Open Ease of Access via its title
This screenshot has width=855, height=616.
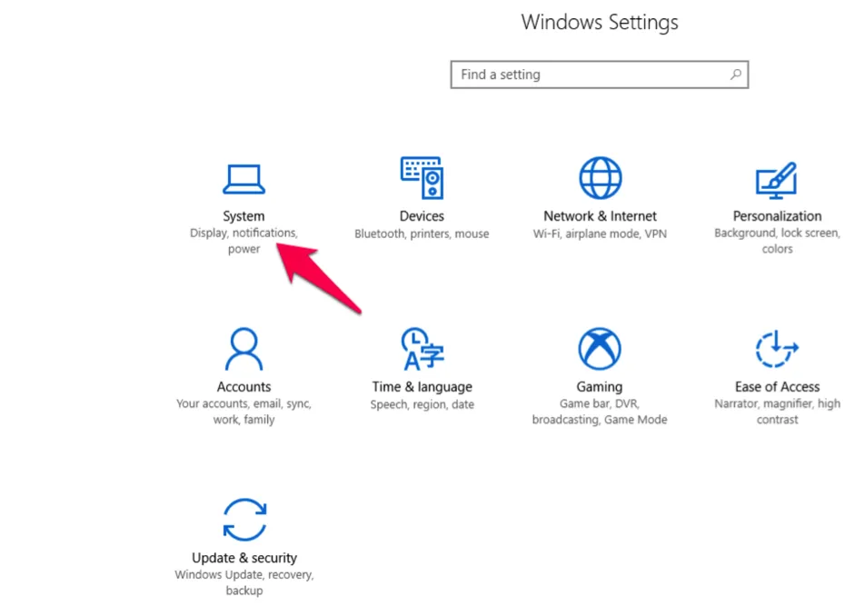coord(777,386)
